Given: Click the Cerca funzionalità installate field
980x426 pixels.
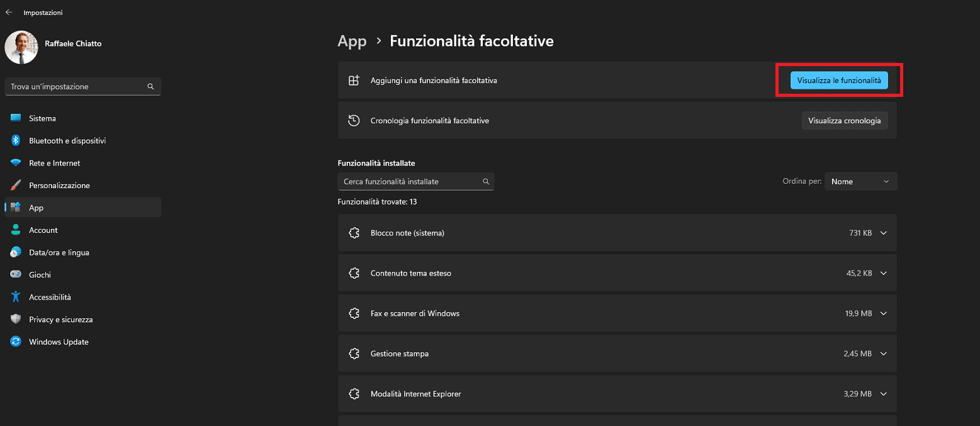Looking at the screenshot, I should 416,181.
